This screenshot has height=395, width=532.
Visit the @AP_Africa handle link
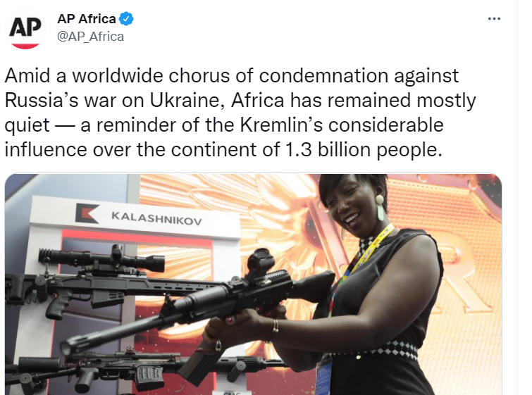tap(90, 37)
